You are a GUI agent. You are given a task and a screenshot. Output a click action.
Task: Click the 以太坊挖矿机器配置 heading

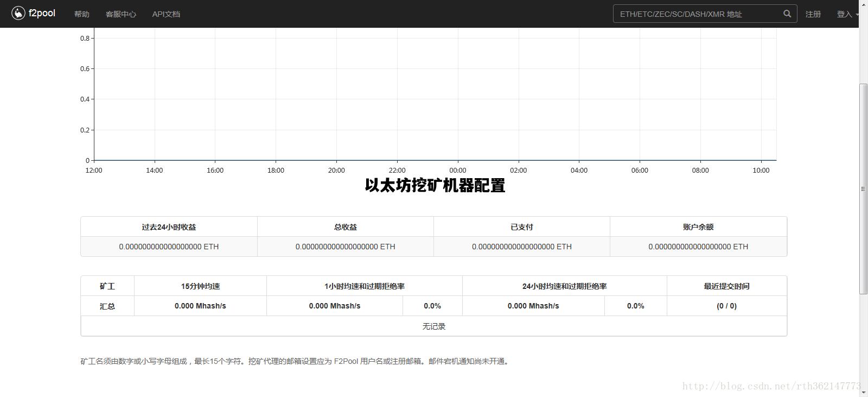pyautogui.click(x=435, y=186)
